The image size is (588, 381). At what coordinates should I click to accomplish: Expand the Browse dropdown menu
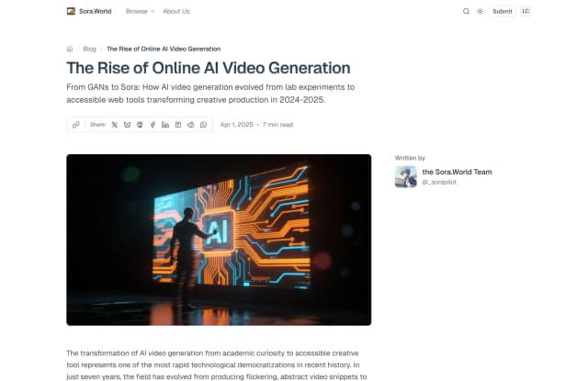140,11
